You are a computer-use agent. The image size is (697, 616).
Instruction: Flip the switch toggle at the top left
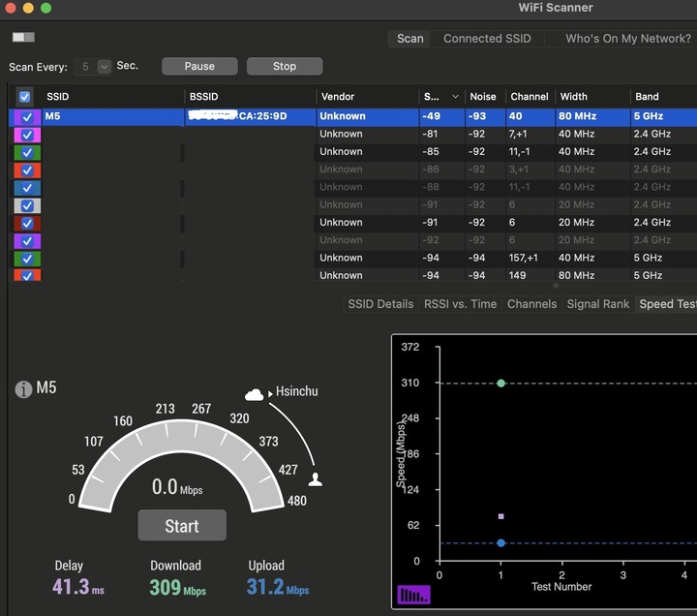[23, 38]
